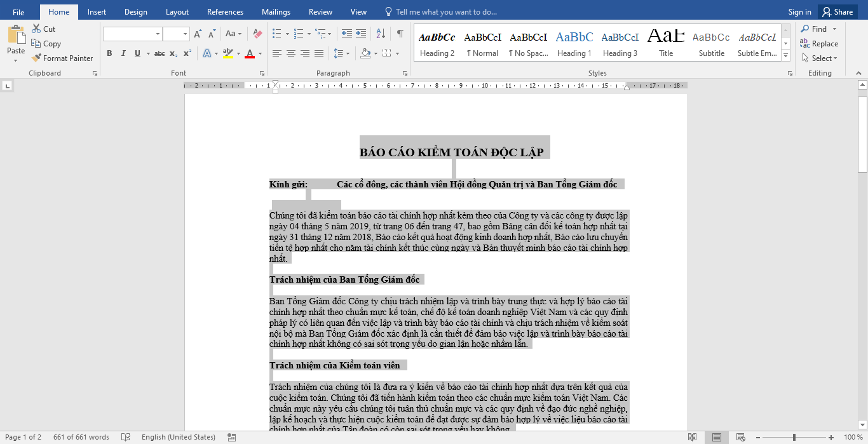Click the word count in status bar
The width and height of the screenshot is (868, 444).
[x=81, y=437]
